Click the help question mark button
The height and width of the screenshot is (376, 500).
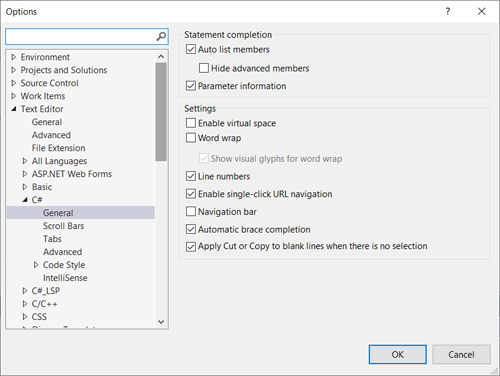pos(448,12)
